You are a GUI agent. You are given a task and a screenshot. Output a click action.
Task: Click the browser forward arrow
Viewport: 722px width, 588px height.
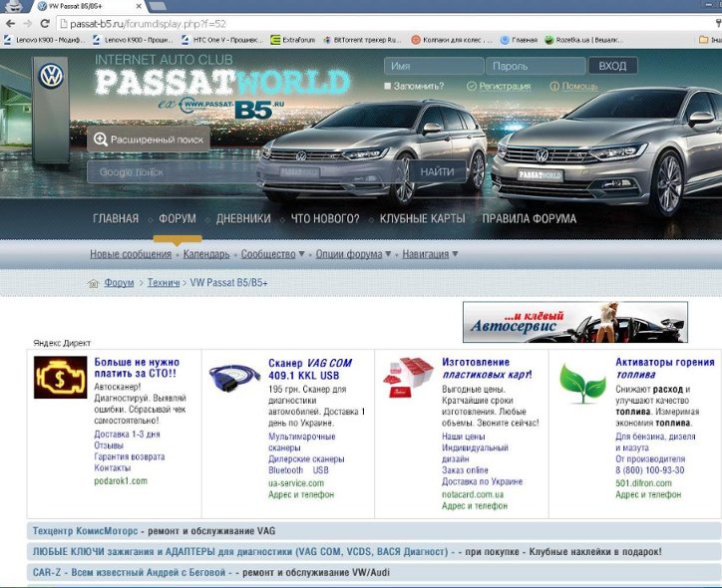coord(28,24)
